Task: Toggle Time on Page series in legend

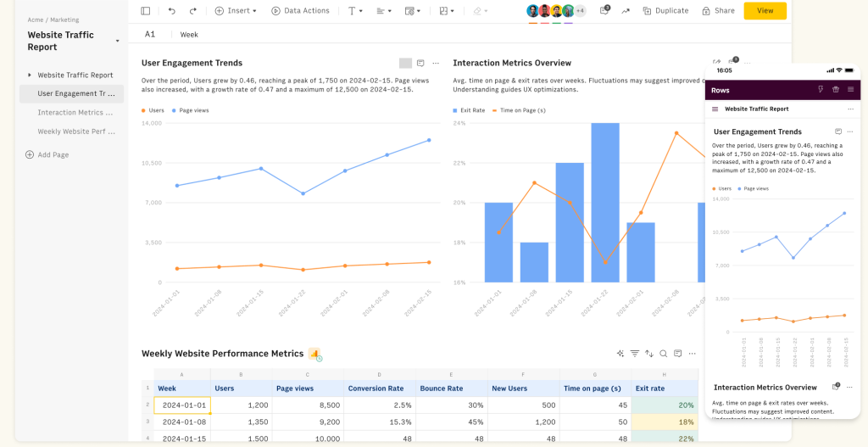Action: [x=519, y=110]
